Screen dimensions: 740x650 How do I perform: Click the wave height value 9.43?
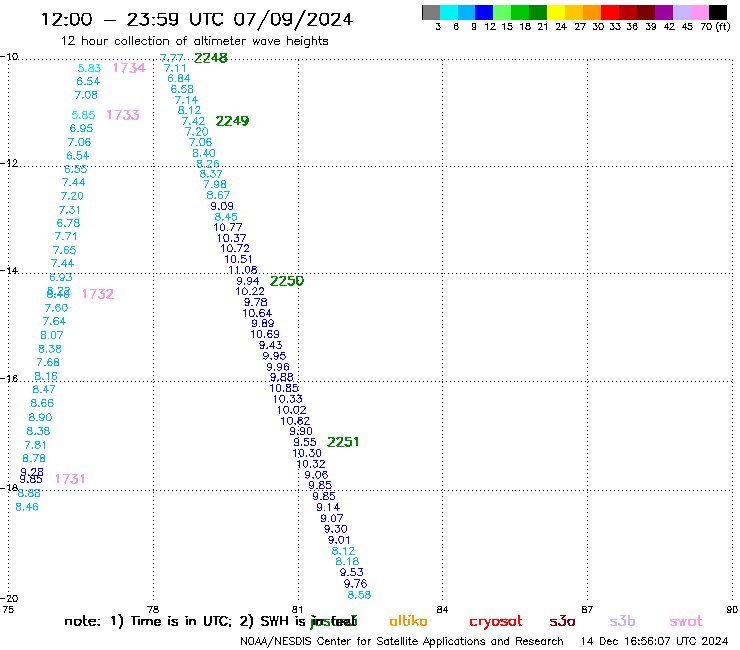coord(270,345)
